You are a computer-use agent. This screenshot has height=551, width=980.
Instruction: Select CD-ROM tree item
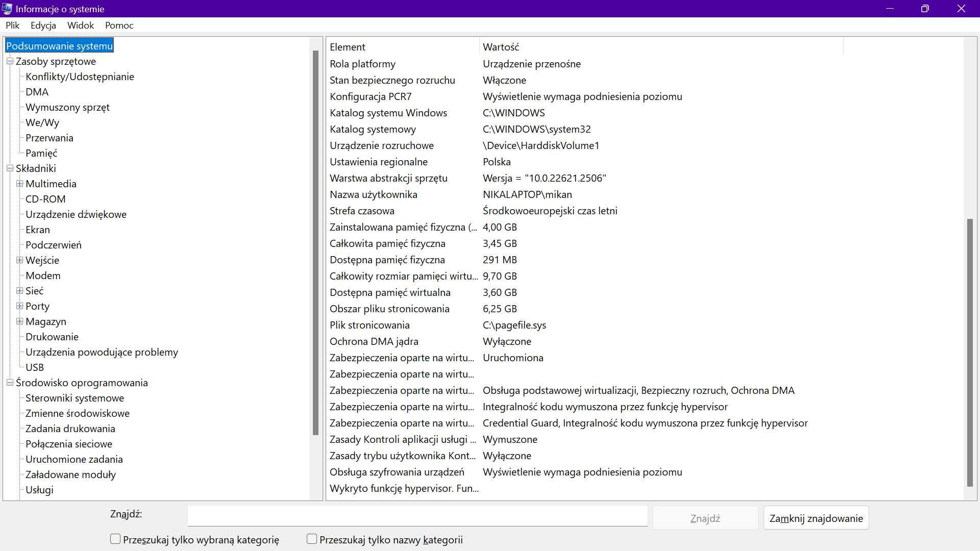tap(45, 199)
